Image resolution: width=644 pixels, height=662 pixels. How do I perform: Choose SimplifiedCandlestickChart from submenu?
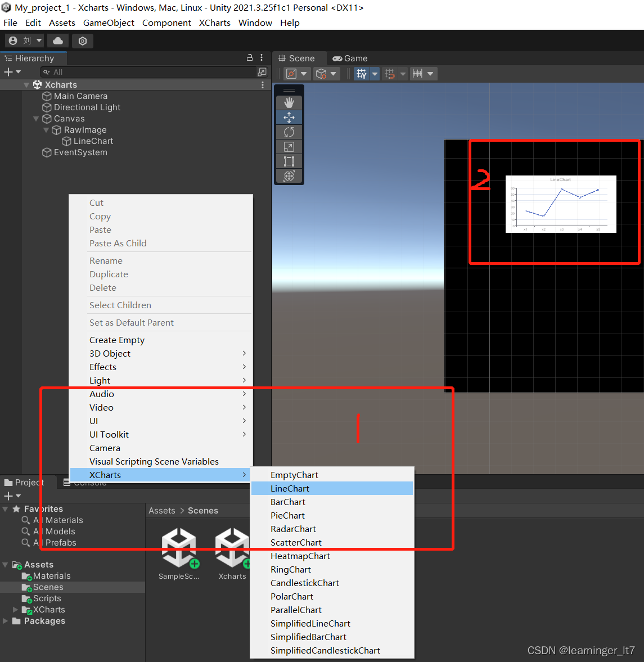(x=332, y=651)
